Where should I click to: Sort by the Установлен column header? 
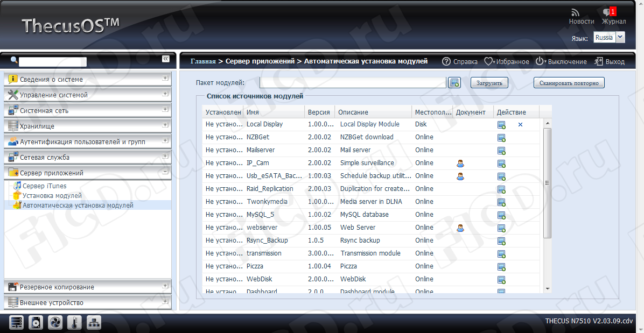(x=222, y=112)
